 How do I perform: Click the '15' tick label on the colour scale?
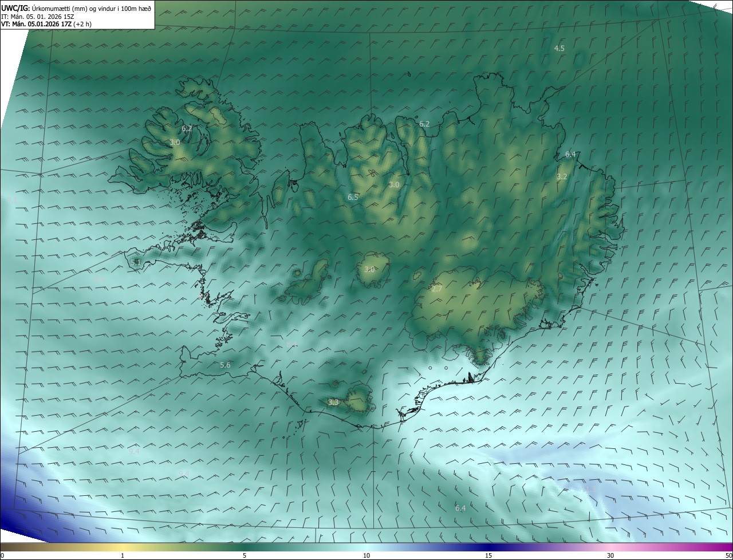488,555
